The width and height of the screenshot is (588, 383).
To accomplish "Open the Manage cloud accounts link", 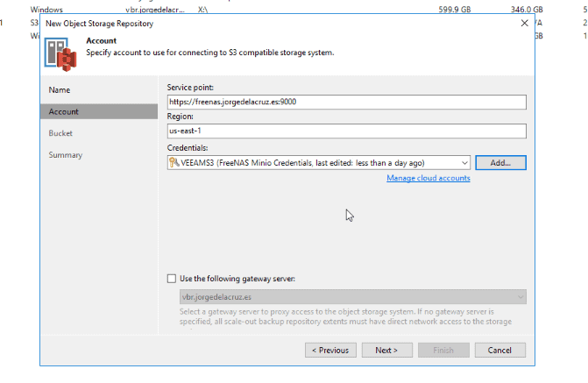I will (429, 178).
